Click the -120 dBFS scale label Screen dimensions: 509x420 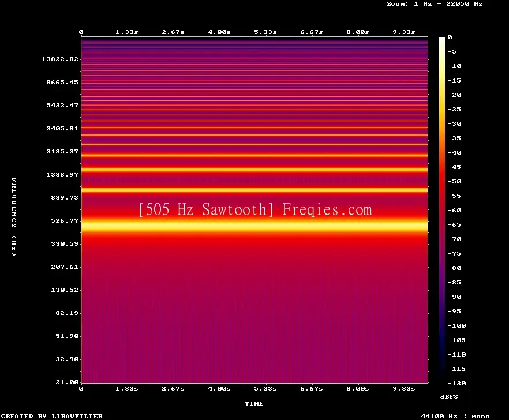tap(456, 383)
